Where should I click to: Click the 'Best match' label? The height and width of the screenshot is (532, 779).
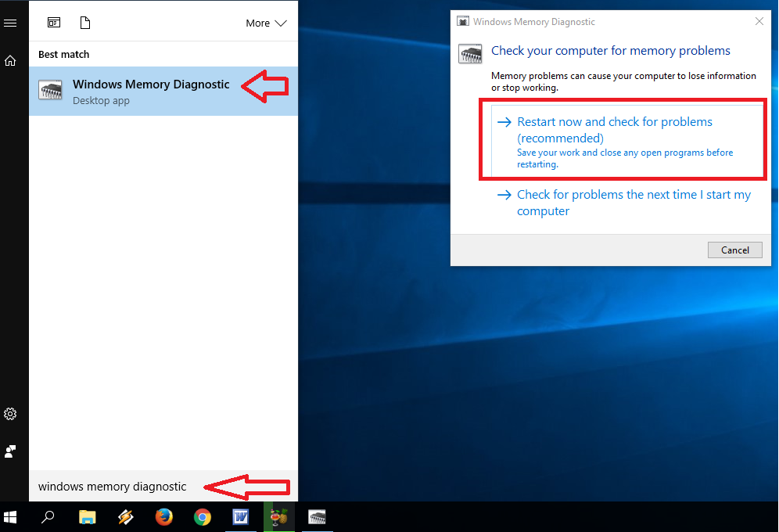pos(63,54)
